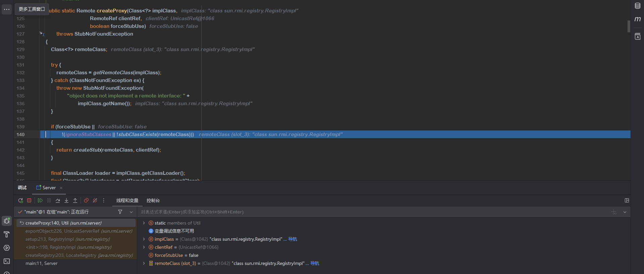Image resolution: width=644 pixels, height=274 pixels.
Task: Expand static members of Util
Action: click(x=144, y=223)
